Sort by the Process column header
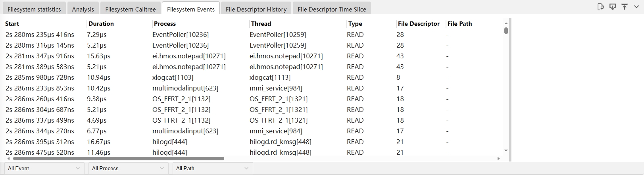This screenshot has width=644, height=175. click(x=165, y=24)
